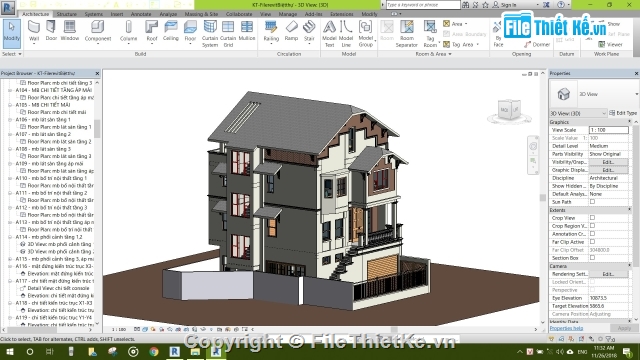The image size is (640, 360).
Task: Collapse the A110 sheet tree node
Action: [10, 178]
